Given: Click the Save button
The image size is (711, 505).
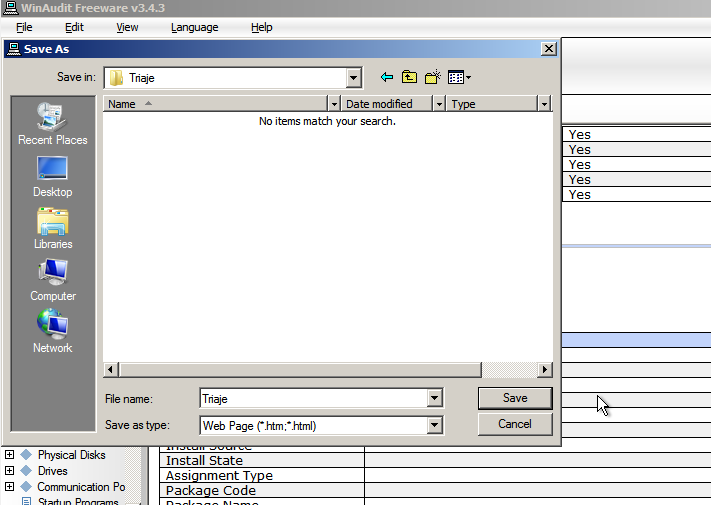Looking at the screenshot, I should [x=515, y=398].
